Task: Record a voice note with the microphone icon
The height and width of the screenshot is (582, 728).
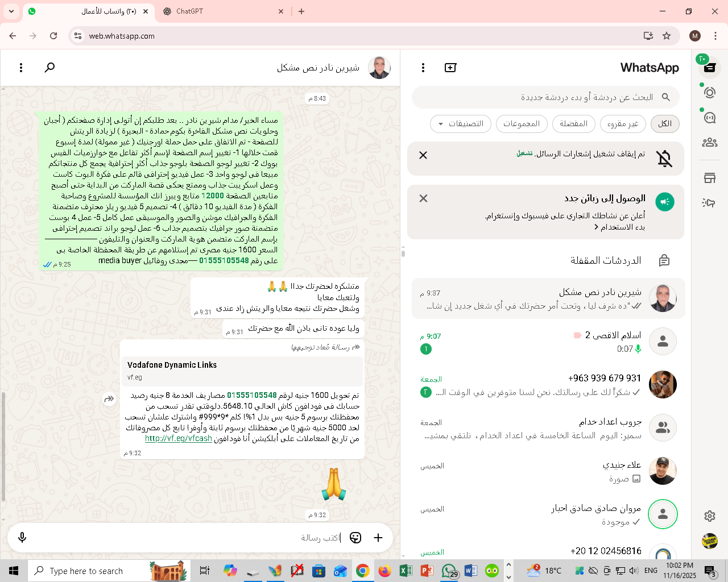Action: [22, 537]
